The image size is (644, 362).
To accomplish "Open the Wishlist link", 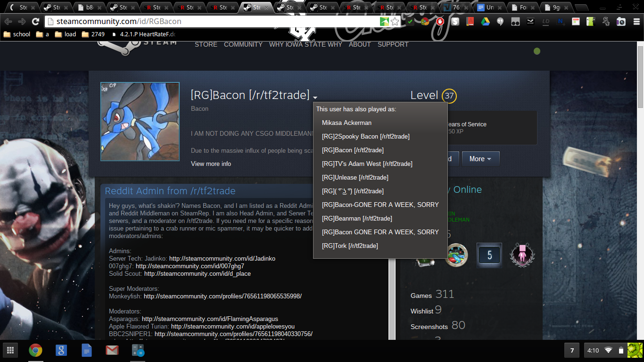I will coord(426,310).
